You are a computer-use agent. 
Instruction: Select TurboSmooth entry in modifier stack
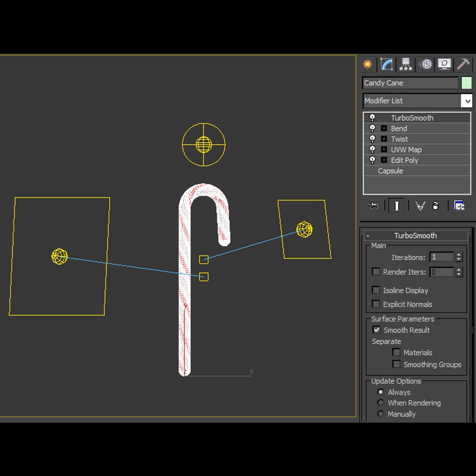tap(412, 118)
